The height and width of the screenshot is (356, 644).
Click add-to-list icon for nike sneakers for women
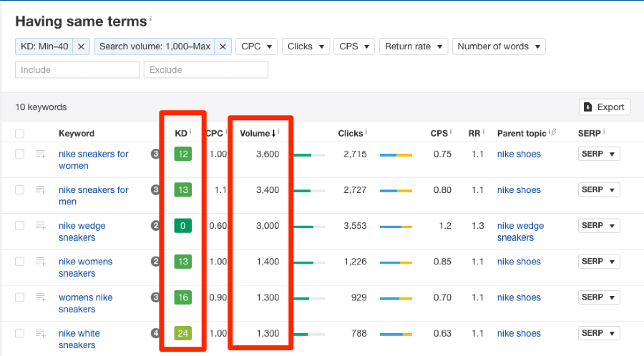pos(41,154)
